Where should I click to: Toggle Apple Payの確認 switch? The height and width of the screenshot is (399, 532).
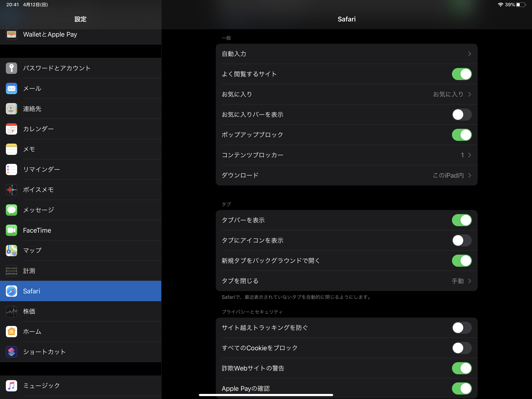click(x=462, y=388)
